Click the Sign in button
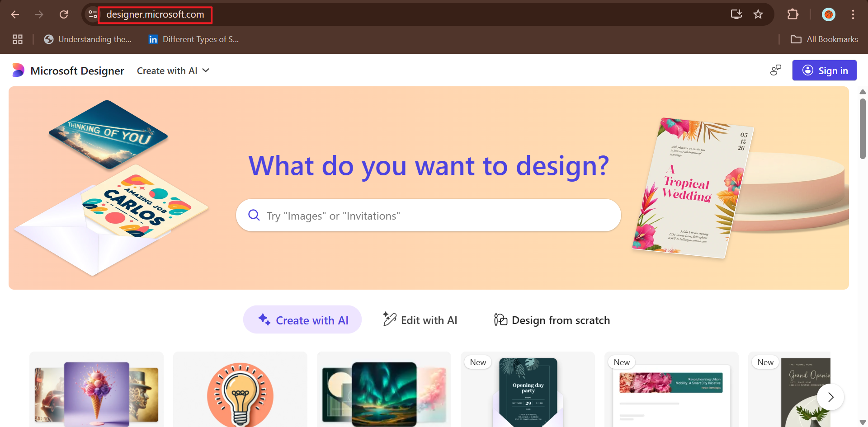Viewport: 868px width, 427px height. click(x=824, y=70)
